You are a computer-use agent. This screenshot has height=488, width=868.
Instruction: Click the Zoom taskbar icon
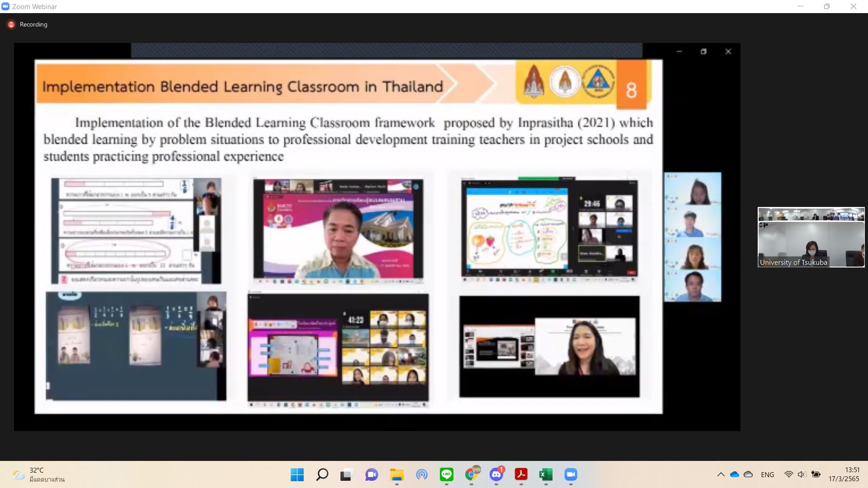571,474
